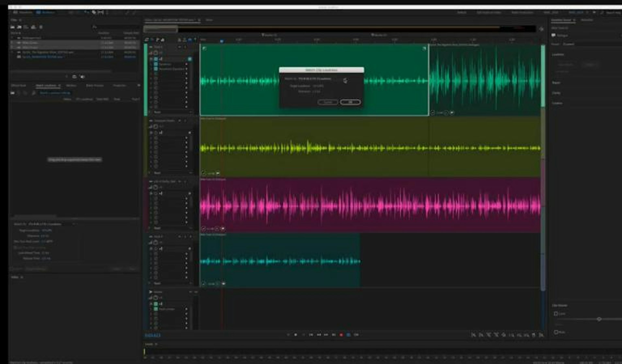Click the Stop transport button

[x=288, y=335]
